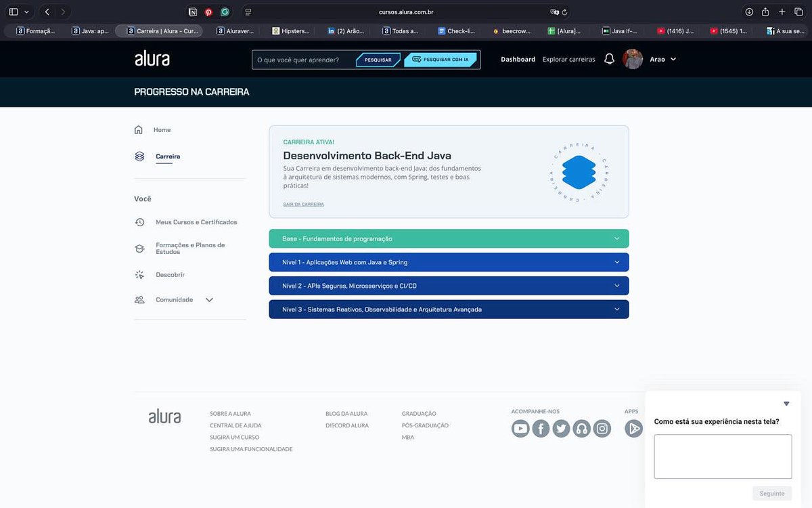Switch to the Formaçã... tab

point(35,30)
